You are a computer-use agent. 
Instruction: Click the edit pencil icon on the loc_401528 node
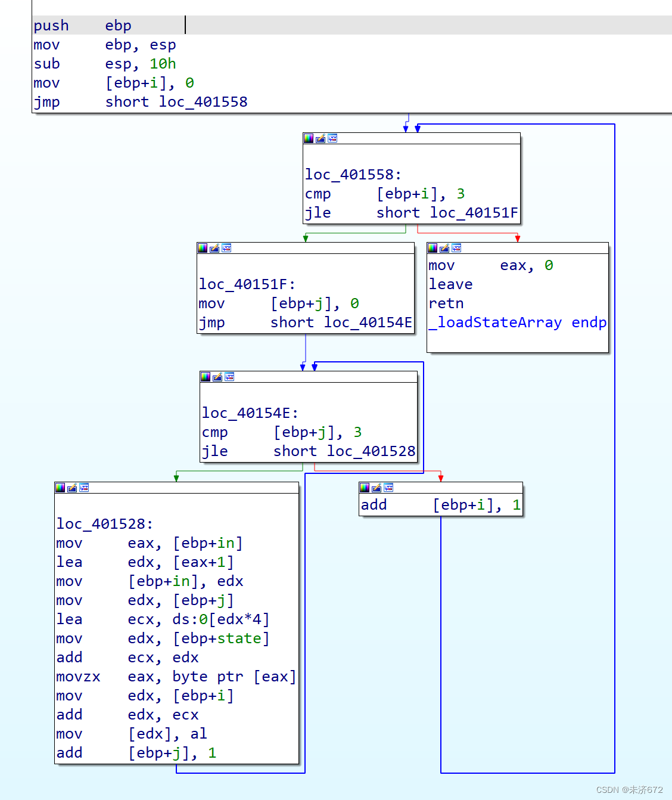point(72,488)
